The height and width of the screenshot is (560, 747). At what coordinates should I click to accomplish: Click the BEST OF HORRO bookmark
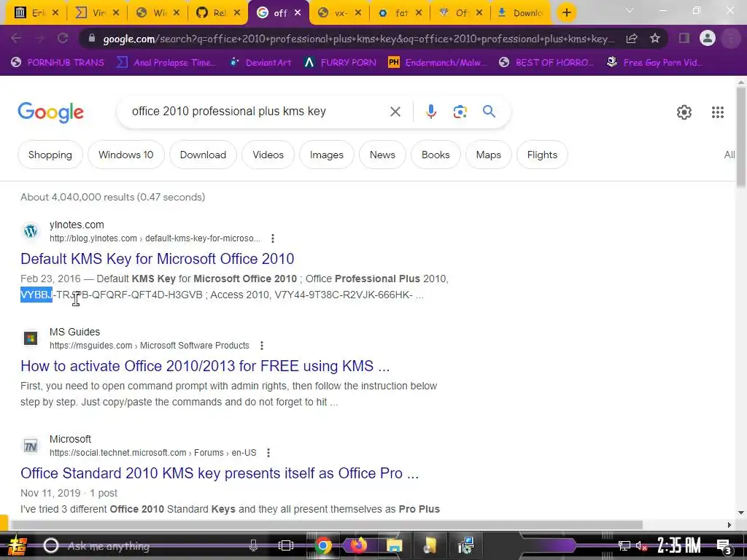(x=546, y=63)
